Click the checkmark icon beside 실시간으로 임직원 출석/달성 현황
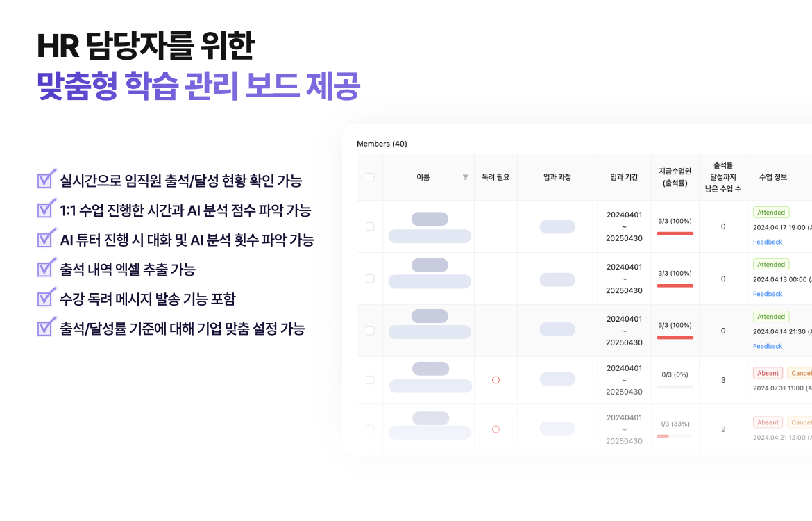 click(46, 179)
